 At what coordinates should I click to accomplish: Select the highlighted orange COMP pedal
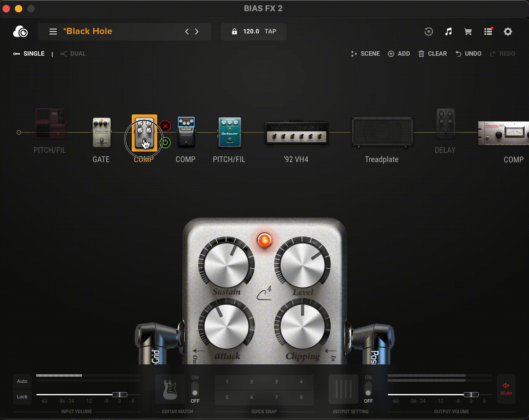tap(144, 133)
